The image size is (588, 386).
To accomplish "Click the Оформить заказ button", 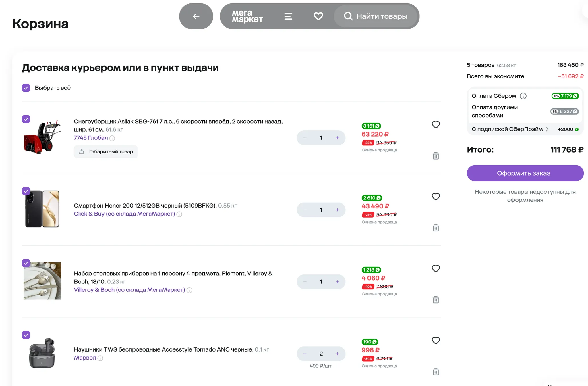I will click(x=525, y=173).
